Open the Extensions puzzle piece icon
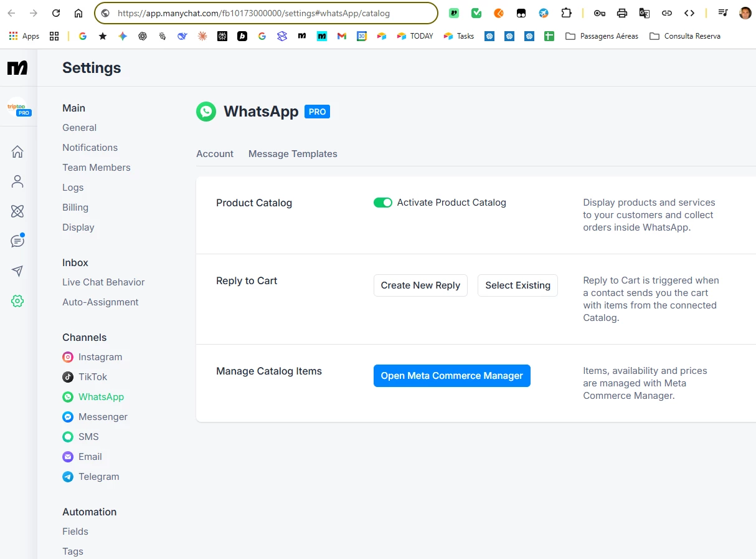The height and width of the screenshot is (559, 756). pyautogui.click(x=566, y=13)
